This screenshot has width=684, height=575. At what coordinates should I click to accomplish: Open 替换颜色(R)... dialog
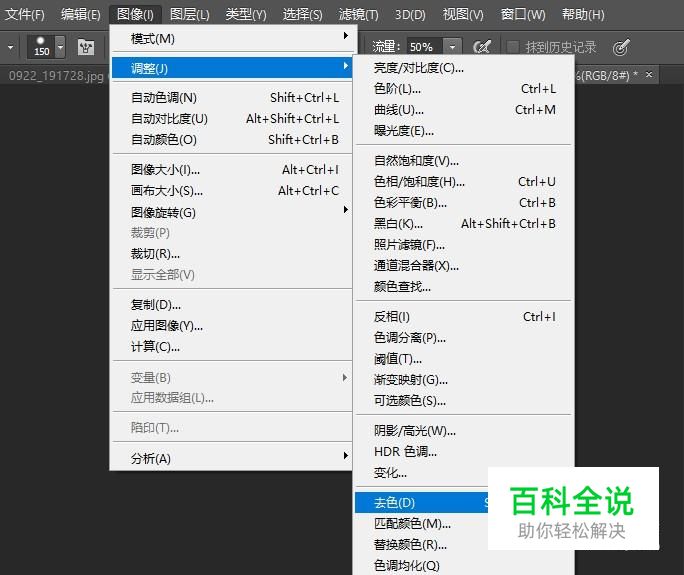click(x=422, y=544)
